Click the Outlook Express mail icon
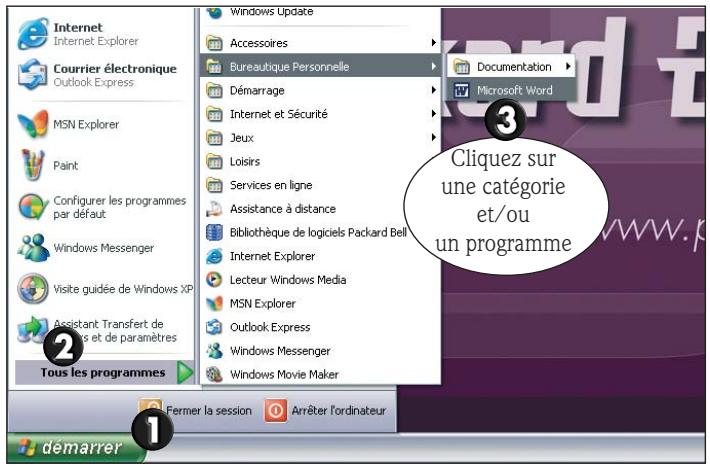The image size is (710, 468). tap(33, 74)
